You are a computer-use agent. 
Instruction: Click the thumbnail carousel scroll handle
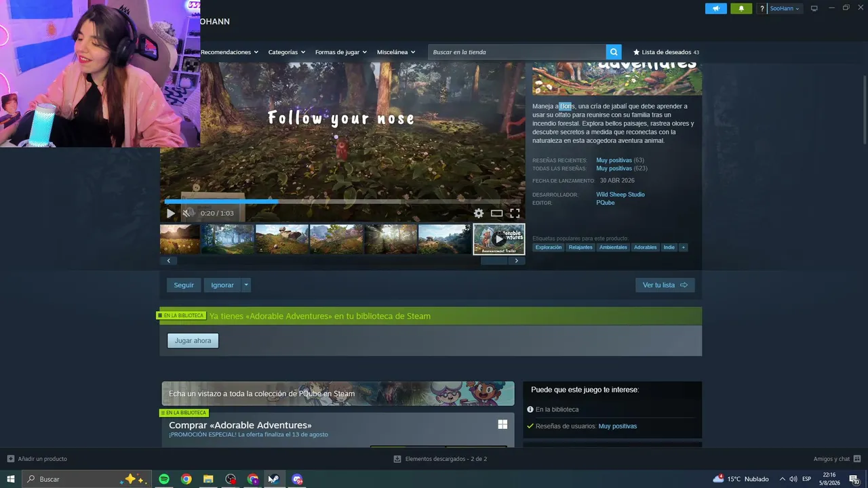click(x=494, y=260)
